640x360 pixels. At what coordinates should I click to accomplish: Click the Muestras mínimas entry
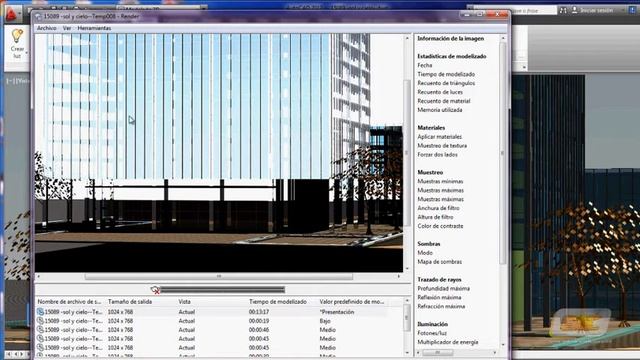(x=440, y=182)
